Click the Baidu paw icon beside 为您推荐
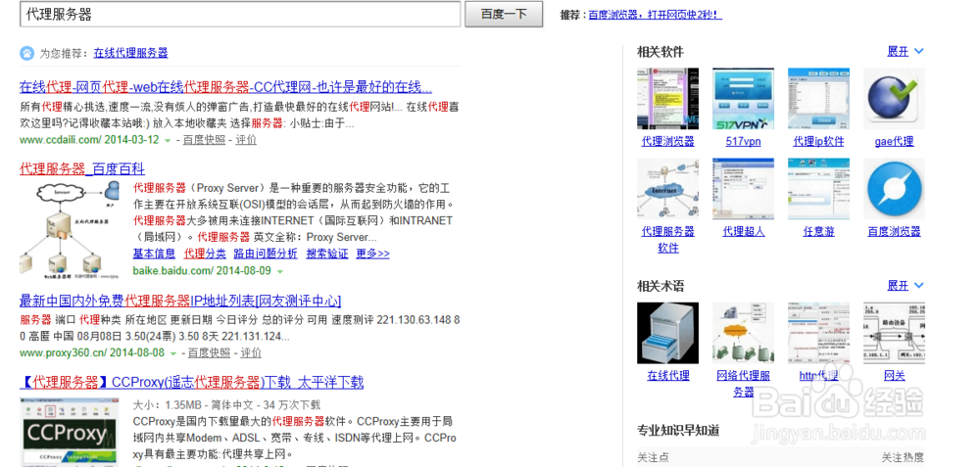The height and width of the screenshot is (467, 980). [26, 53]
